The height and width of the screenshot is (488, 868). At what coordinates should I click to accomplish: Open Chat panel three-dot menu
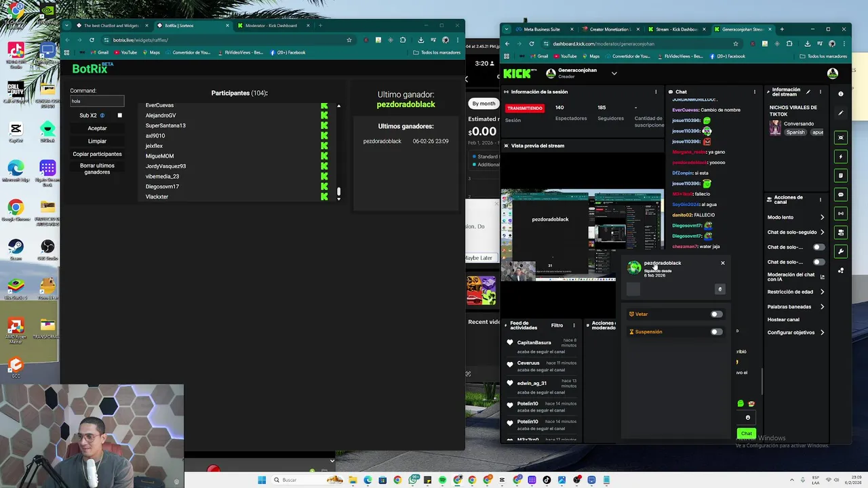coord(755,91)
